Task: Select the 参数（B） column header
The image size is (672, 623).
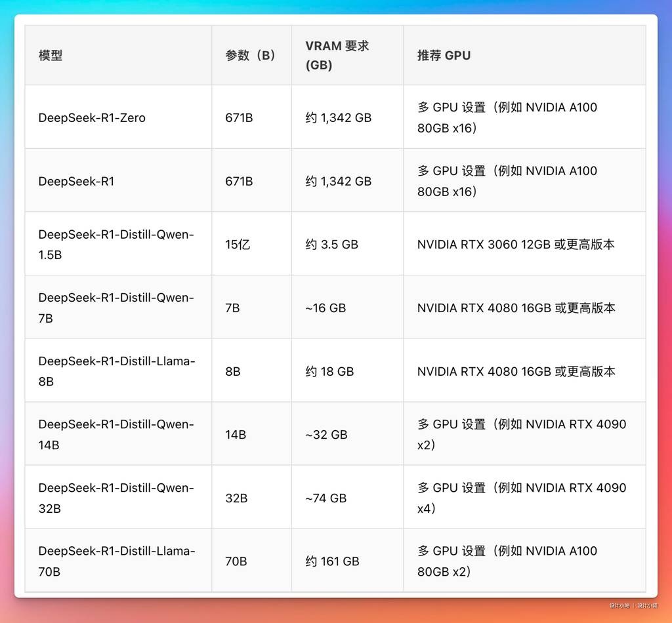Action: coord(251,56)
